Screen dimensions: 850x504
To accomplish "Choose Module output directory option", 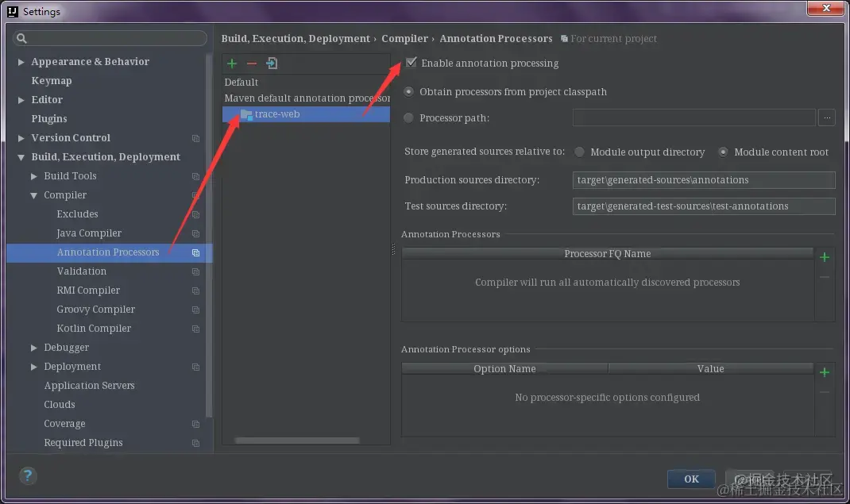I will click(579, 152).
